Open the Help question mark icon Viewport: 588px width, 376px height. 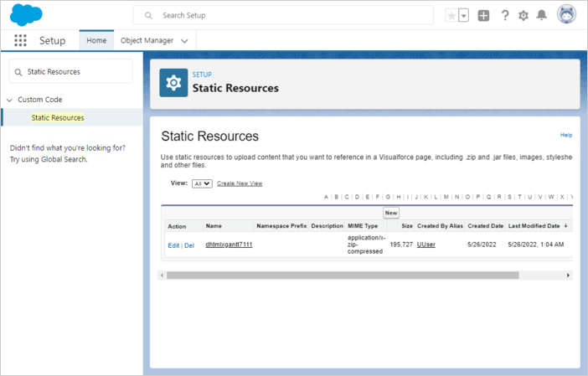pos(505,16)
